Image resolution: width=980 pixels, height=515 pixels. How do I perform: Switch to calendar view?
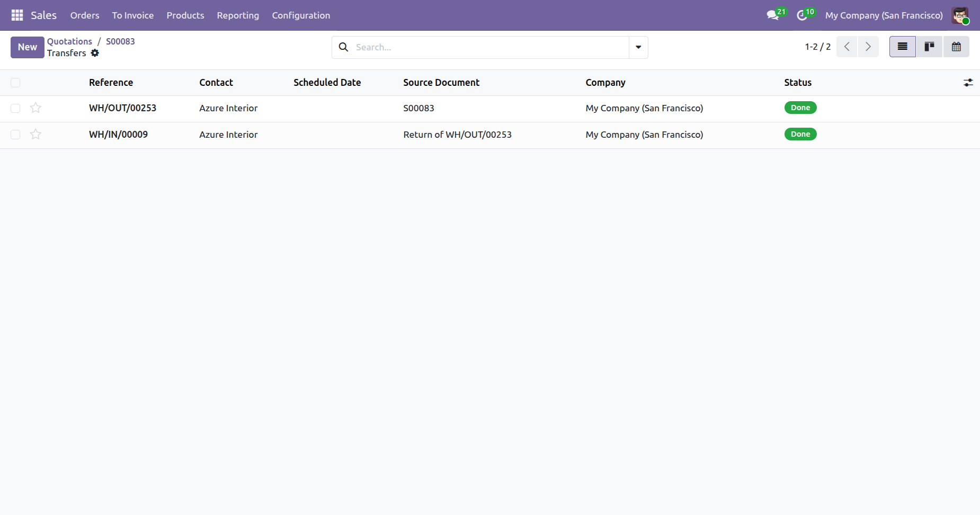click(956, 47)
